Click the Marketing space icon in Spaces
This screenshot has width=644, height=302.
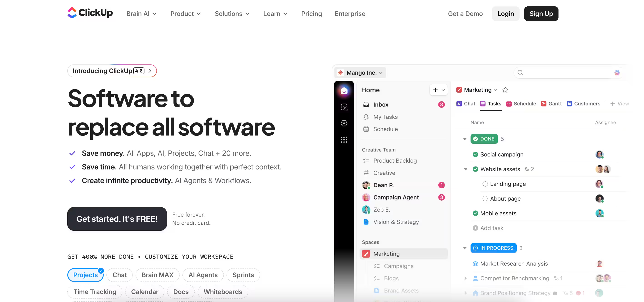[x=366, y=254]
